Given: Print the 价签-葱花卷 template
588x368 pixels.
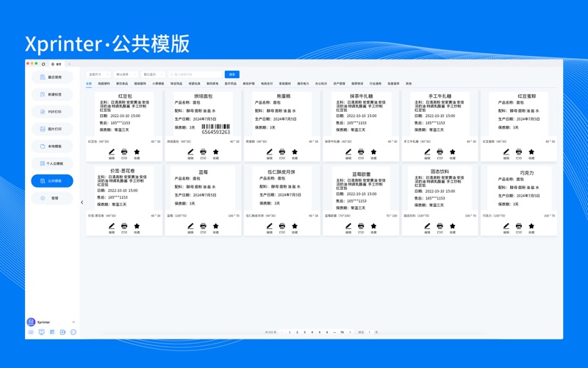Looking at the screenshot, I should tap(124, 226).
